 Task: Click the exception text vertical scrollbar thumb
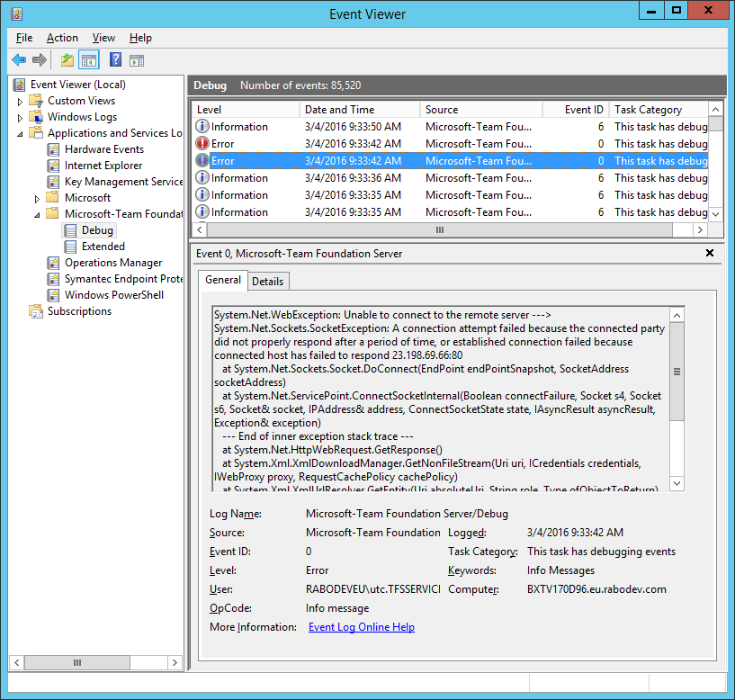coord(677,372)
